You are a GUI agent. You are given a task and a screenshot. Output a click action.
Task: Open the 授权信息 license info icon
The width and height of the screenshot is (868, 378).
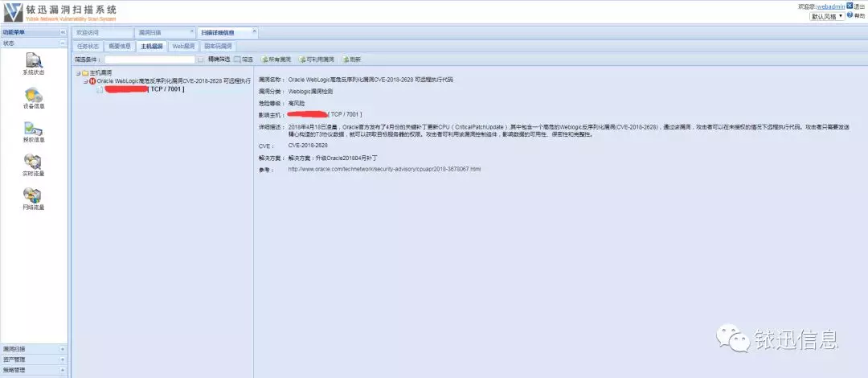(x=33, y=129)
